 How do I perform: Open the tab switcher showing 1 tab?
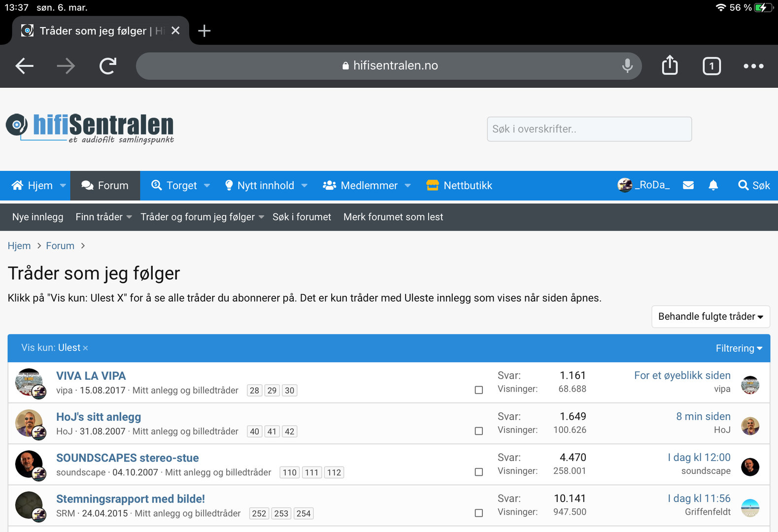coord(711,66)
